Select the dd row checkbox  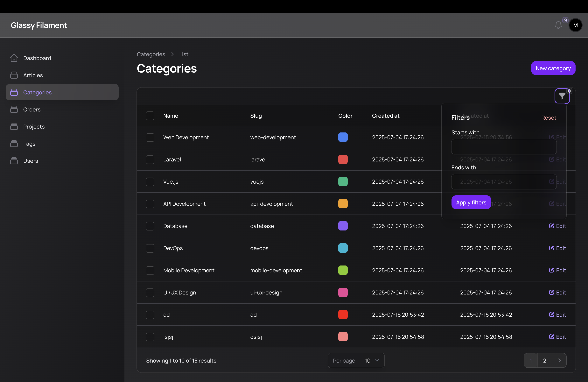[x=150, y=315]
